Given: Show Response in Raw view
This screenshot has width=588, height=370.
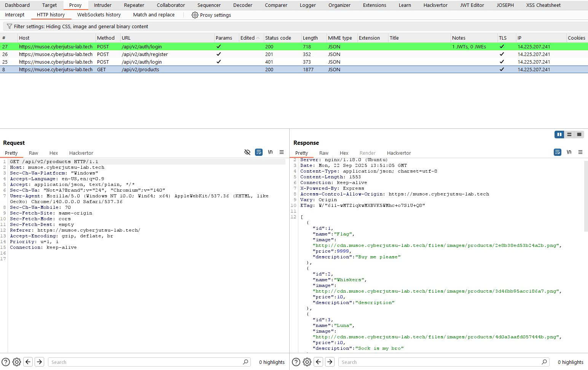Looking at the screenshot, I should tap(324, 153).
